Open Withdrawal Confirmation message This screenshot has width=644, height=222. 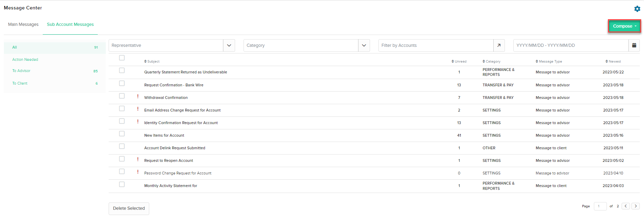point(166,98)
